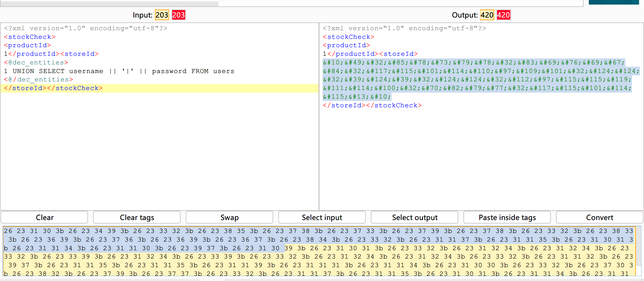Click the Input label
The image size is (644, 281).
pos(142,15)
